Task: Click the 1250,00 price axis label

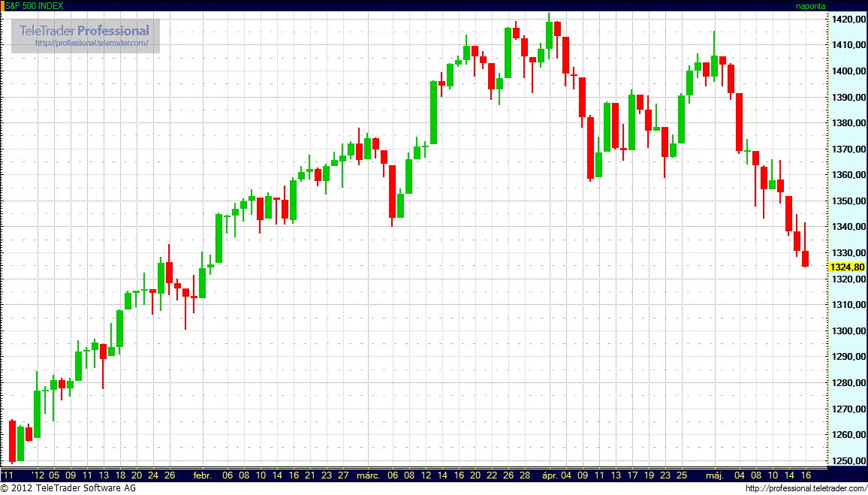Action: 848,460
